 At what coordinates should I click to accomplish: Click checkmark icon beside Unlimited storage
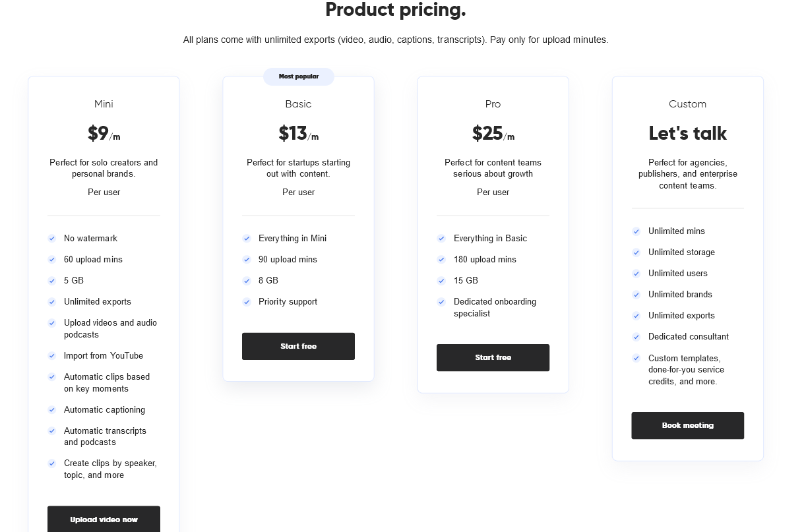(636, 252)
